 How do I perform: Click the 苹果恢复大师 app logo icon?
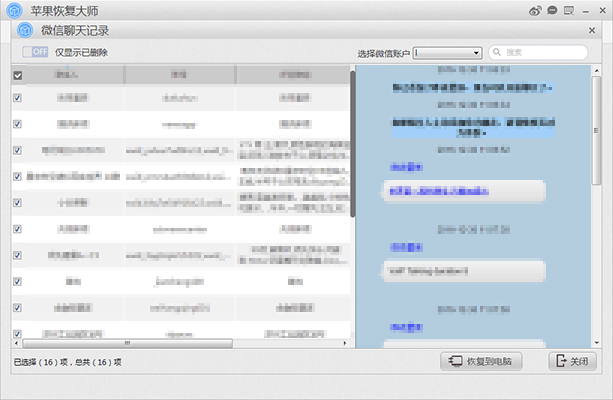(14, 11)
